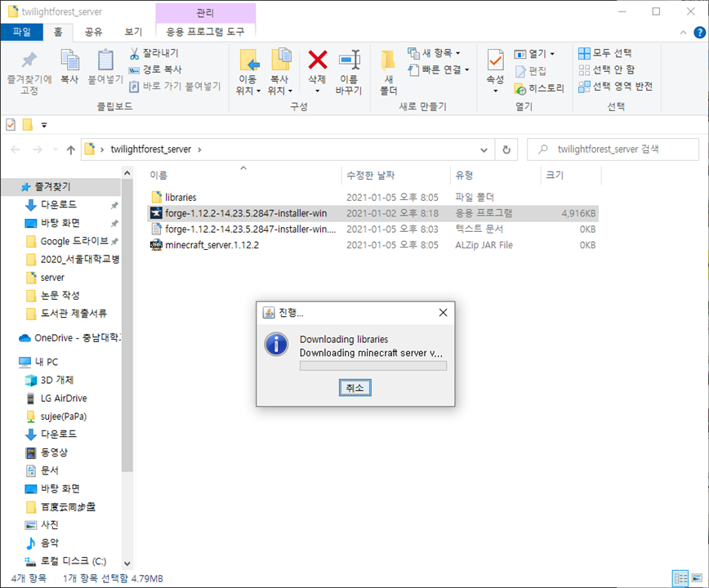Image resolution: width=709 pixels, height=588 pixels.
Task: Select forge installer-win text document
Action: pos(372,229)
